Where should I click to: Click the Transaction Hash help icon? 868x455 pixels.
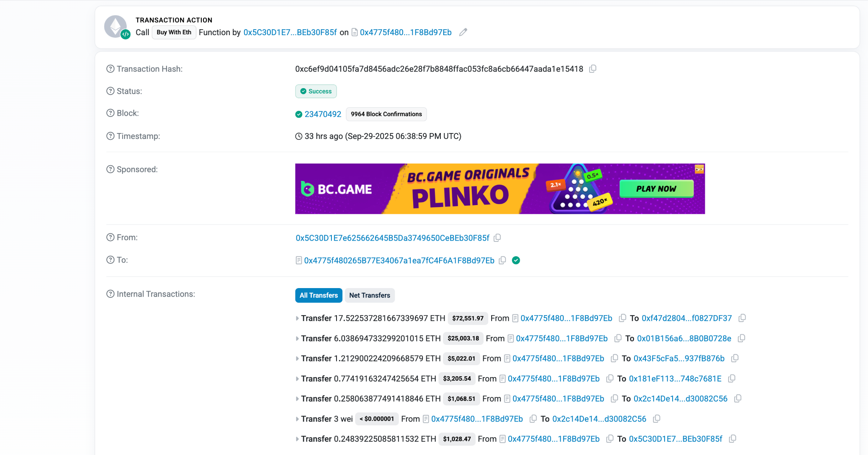[110, 69]
